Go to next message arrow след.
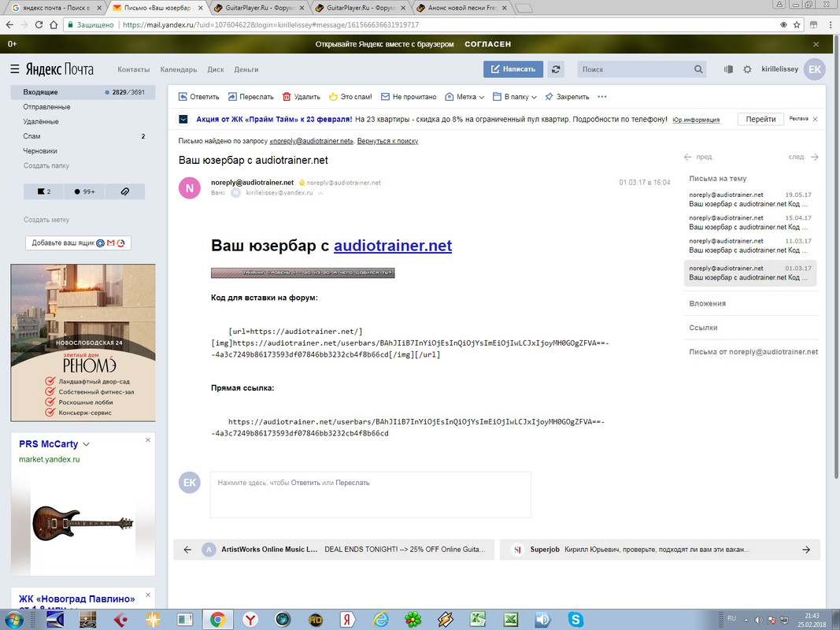 point(804,157)
